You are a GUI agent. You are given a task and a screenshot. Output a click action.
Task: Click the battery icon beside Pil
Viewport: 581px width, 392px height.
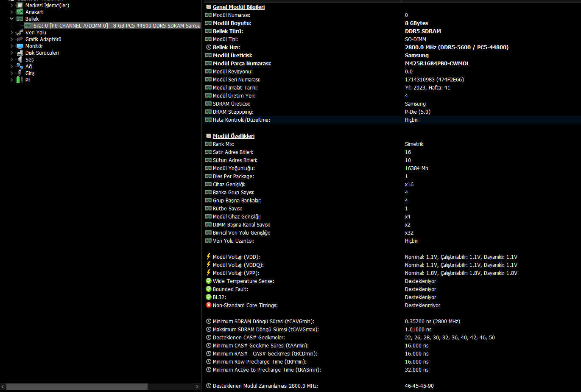tap(20, 80)
